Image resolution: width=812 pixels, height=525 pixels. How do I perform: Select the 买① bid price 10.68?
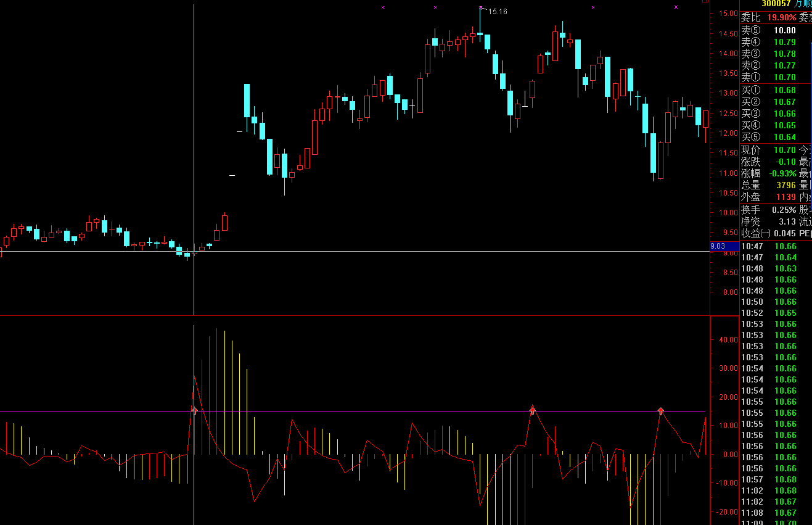pos(785,90)
